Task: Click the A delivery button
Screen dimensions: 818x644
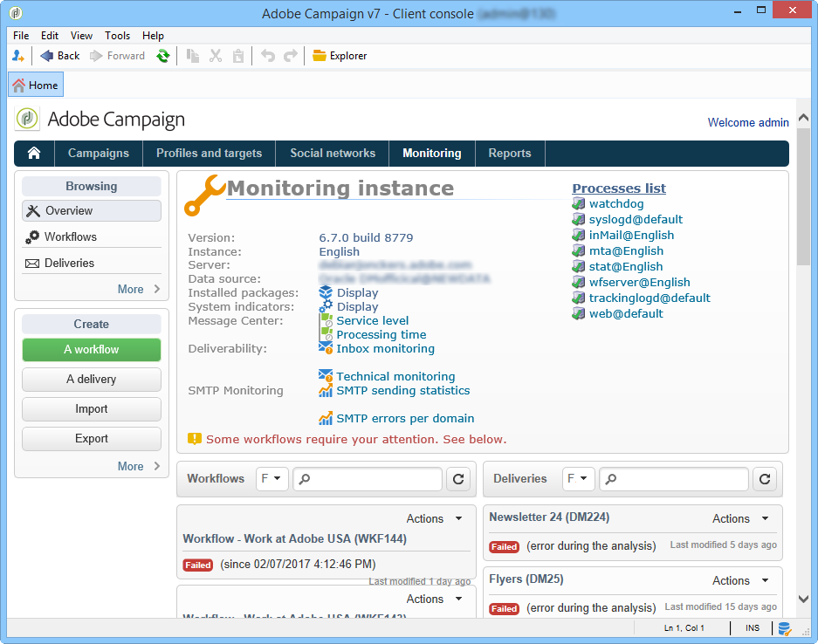Action: 92,379
